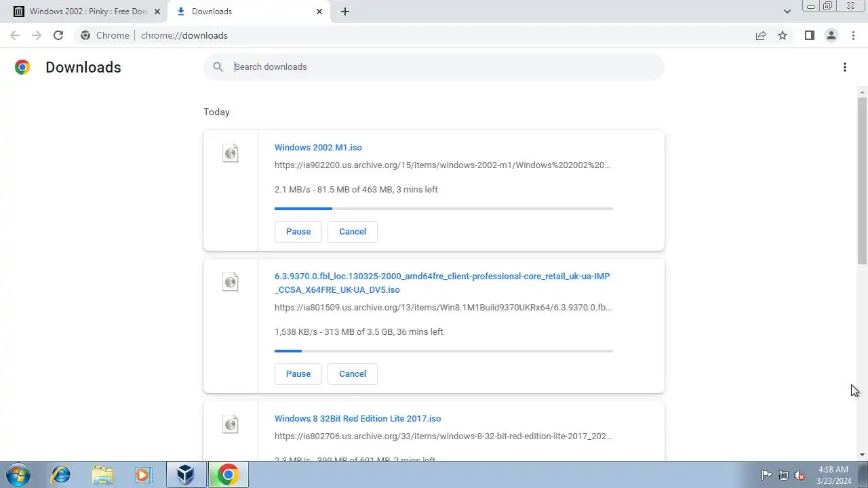Viewport: 868px width, 488px height.
Task: Open Windows 8 32Bit Red Edition Lite 2017.iso link
Action: tap(357, 418)
